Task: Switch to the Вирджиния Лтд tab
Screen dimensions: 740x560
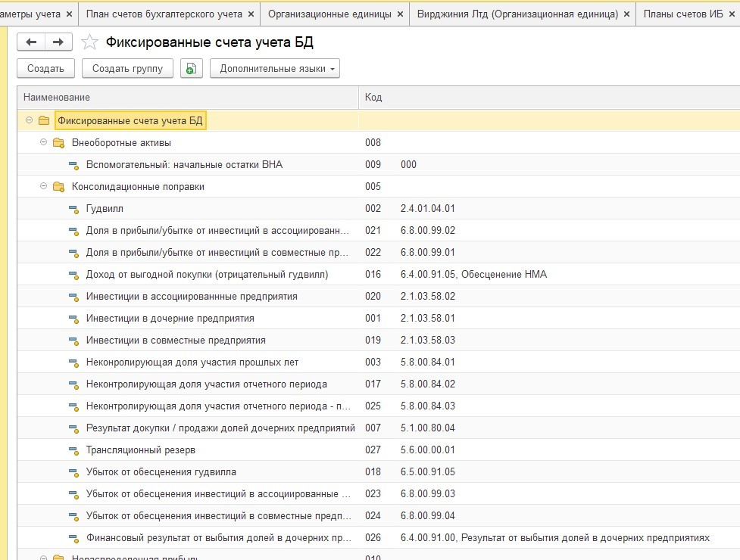Action: tap(517, 14)
